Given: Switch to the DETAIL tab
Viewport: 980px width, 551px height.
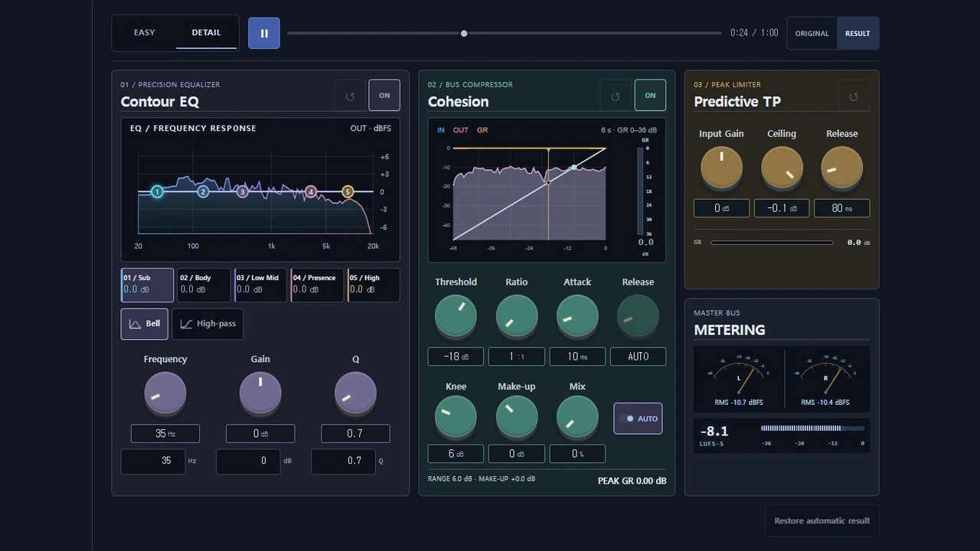Looking at the screenshot, I should click(206, 33).
